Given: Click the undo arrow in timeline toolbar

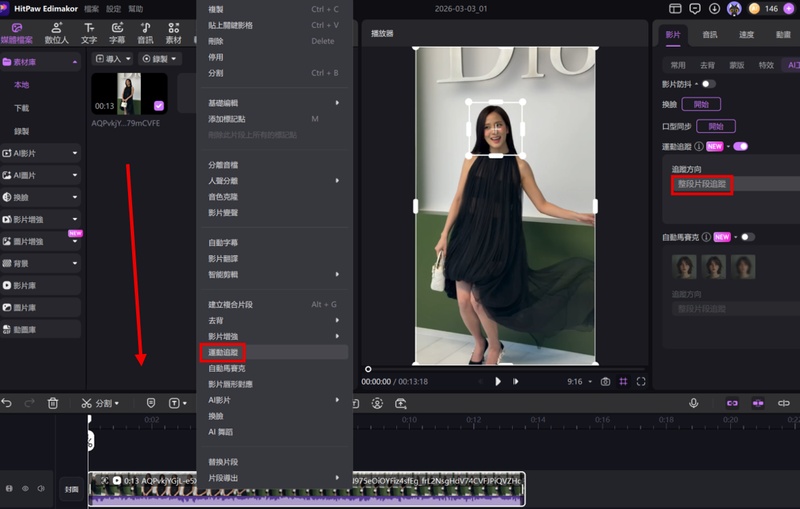Looking at the screenshot, I should pyautogui.click(x=8, y=403).
